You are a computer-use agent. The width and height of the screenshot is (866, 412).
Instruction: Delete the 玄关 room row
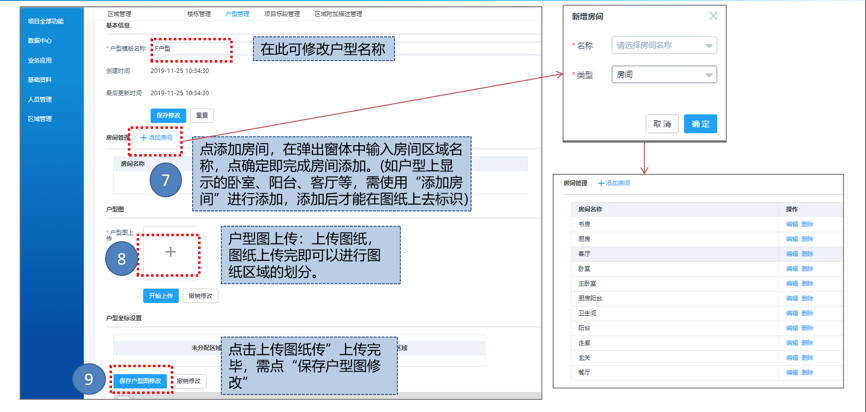pyautogui.click(x=807, y=358)
